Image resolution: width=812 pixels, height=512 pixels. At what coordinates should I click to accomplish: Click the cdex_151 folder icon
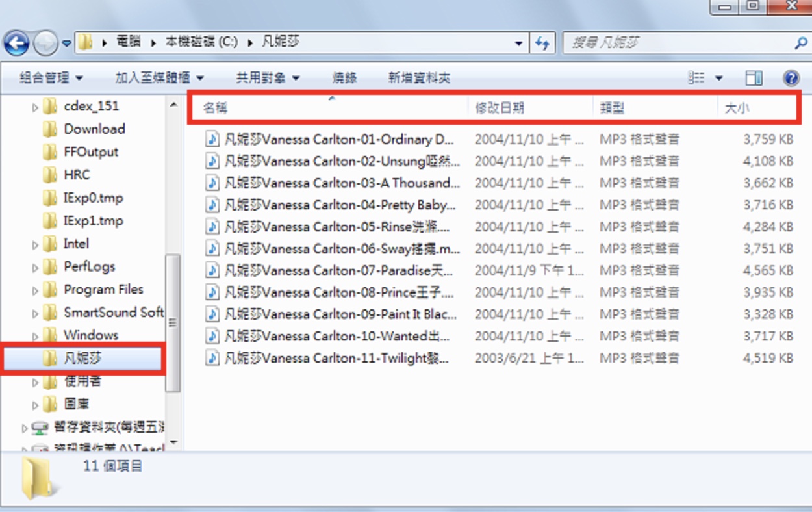(50, 106)
